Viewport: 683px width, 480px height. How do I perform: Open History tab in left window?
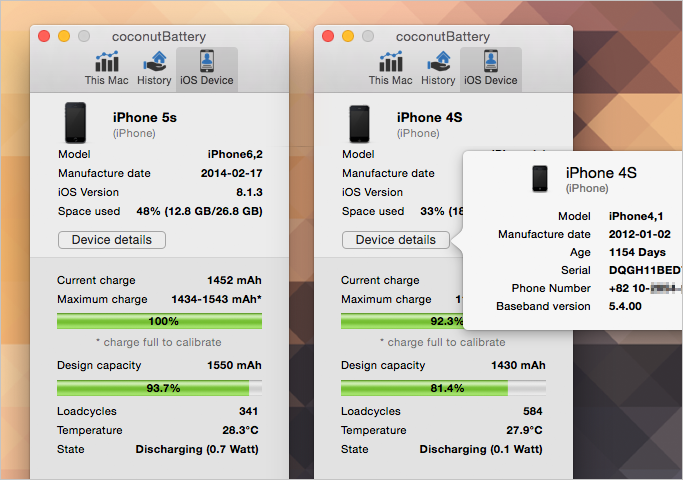154,68
